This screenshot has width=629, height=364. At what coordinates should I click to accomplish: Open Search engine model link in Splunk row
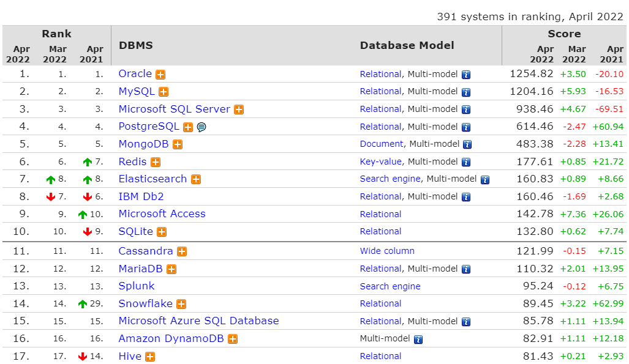click(390, 286)
